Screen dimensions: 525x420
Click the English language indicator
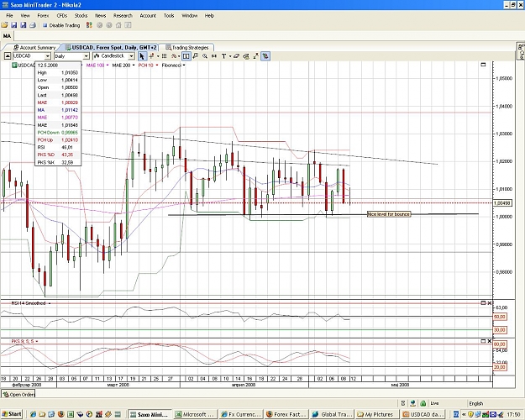(475, 403)
